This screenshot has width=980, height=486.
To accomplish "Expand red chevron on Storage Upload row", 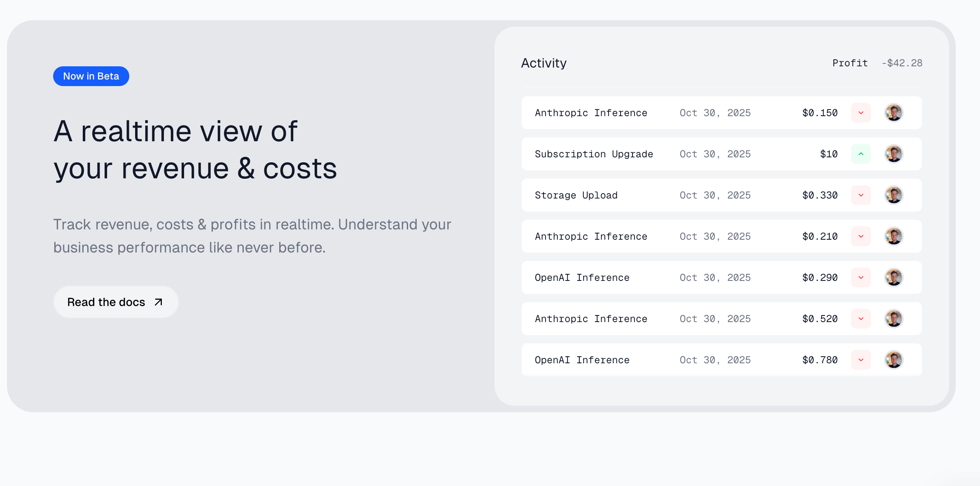I will pyautogui.click(x=861, y=195).
